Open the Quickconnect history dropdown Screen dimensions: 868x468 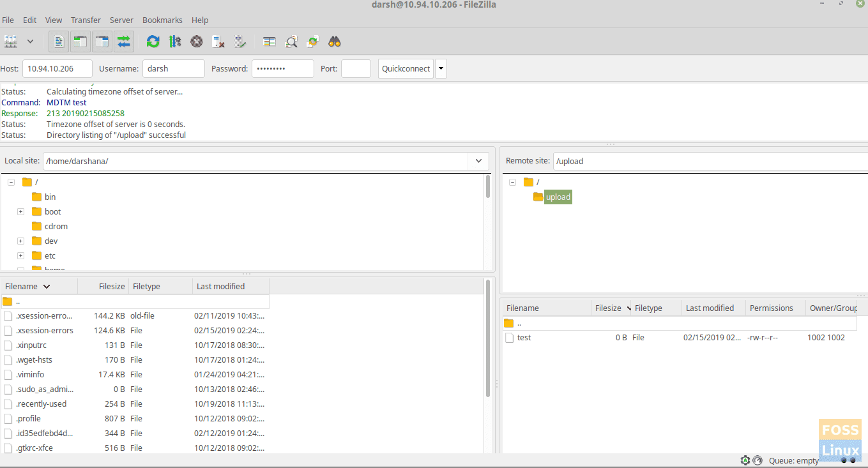click(441, 68)
